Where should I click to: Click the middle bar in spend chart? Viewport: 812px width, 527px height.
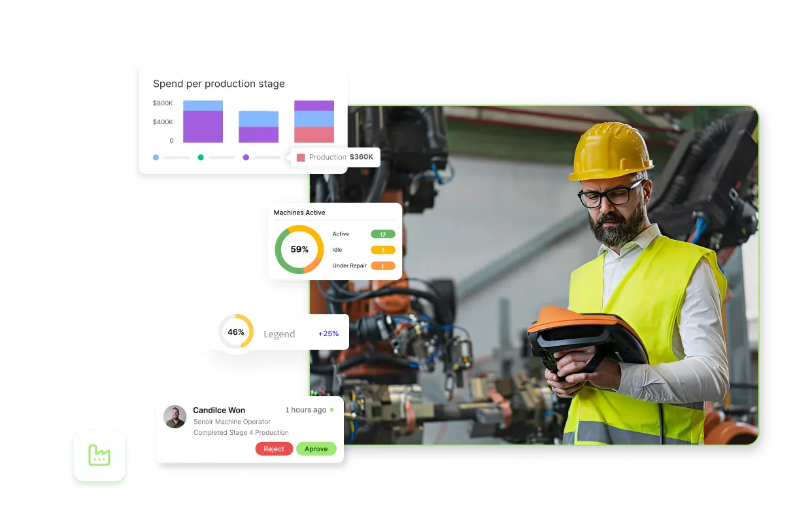pos(258,127)
